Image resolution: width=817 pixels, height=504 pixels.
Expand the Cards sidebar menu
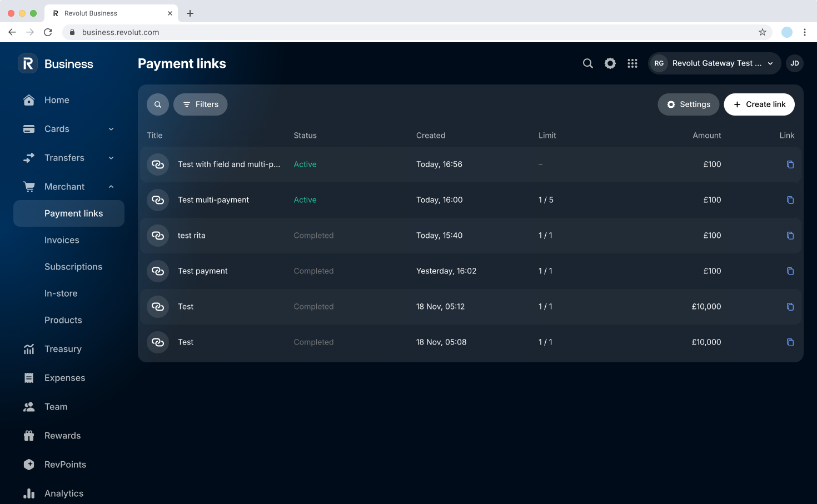coord(110,128)
